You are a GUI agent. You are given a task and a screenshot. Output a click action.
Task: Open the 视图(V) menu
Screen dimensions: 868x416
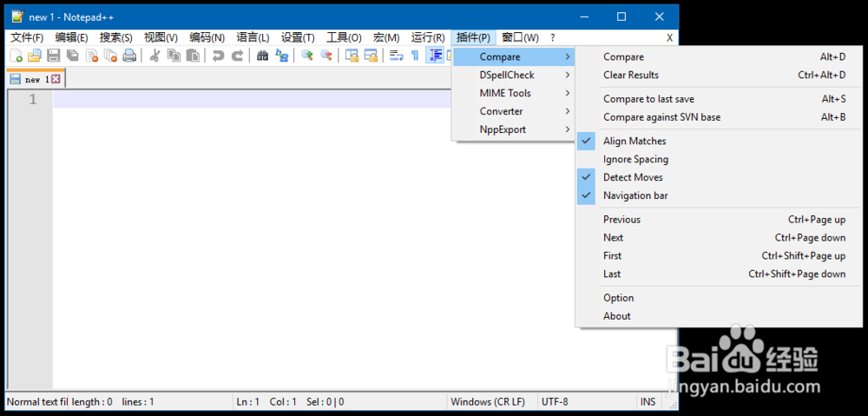click(161, 37)
